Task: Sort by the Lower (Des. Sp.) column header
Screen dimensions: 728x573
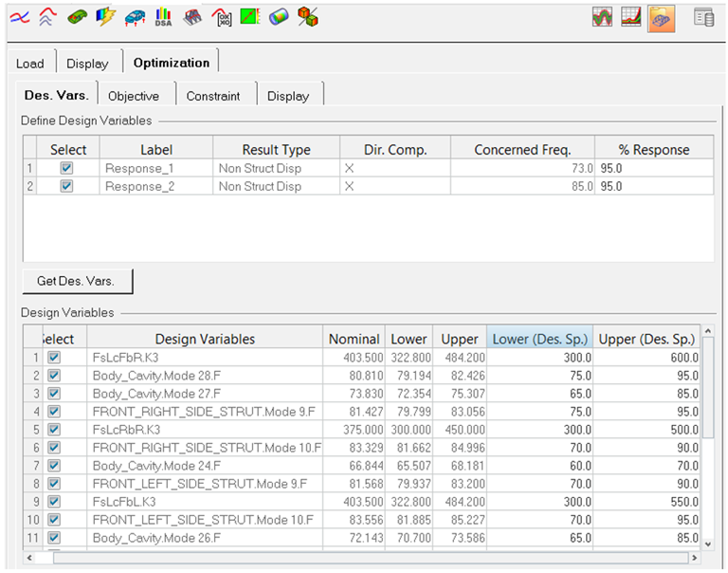Action: [540, 339]
